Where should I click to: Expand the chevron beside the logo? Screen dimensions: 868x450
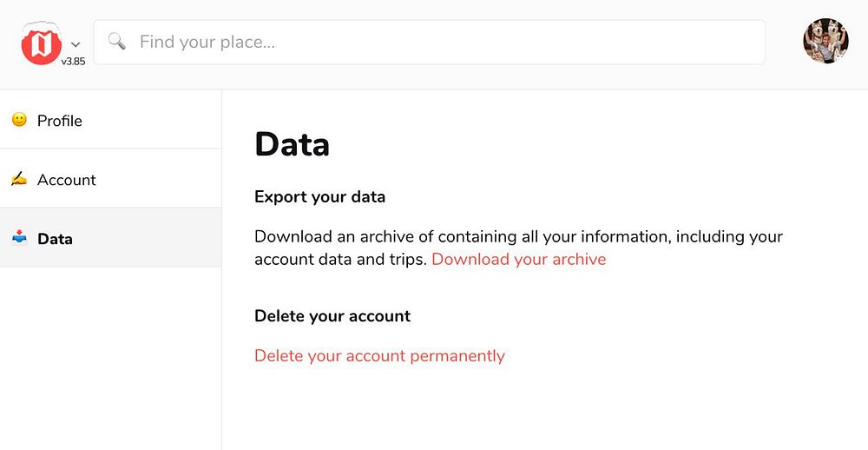76,44
